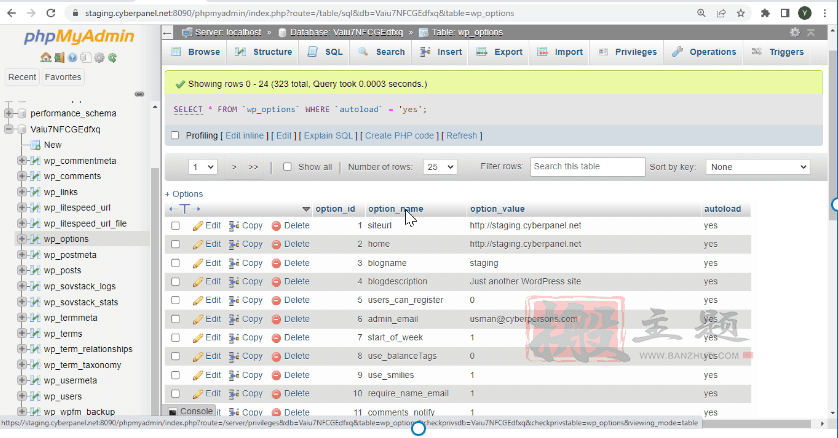The image size is (838, 438).
Task: Click the browser extensions puzzle icon
Action: point(765,13)
